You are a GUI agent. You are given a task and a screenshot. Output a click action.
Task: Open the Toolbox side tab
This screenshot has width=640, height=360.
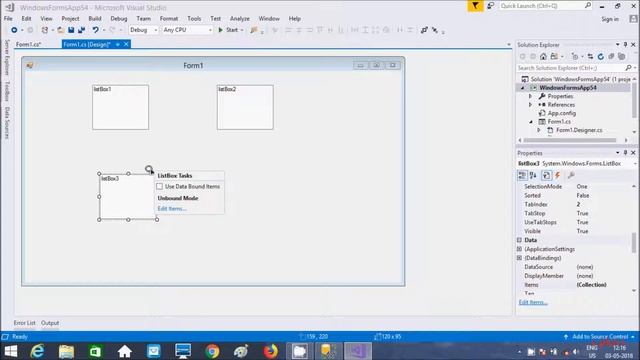coord(7,91)
